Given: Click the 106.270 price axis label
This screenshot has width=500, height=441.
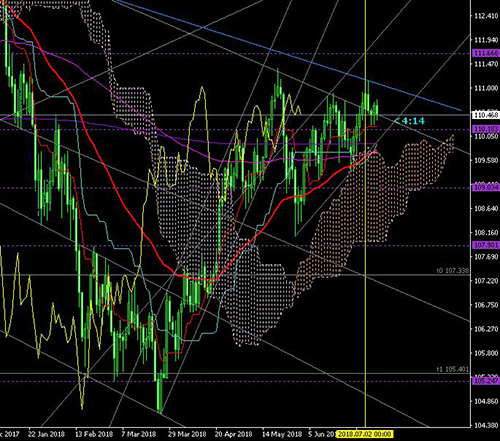Looking at the screenshot, I should pos(486,329).
